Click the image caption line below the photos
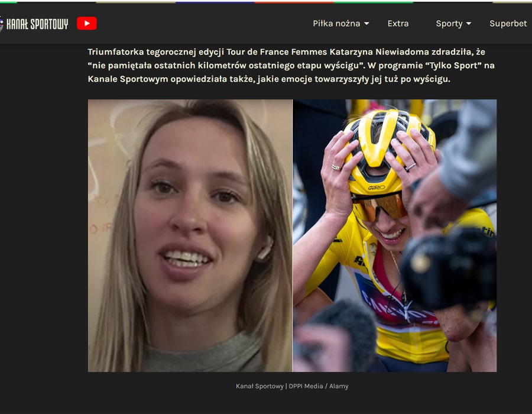532x414 pixels. pyautogui.click(x=293, y=385)
